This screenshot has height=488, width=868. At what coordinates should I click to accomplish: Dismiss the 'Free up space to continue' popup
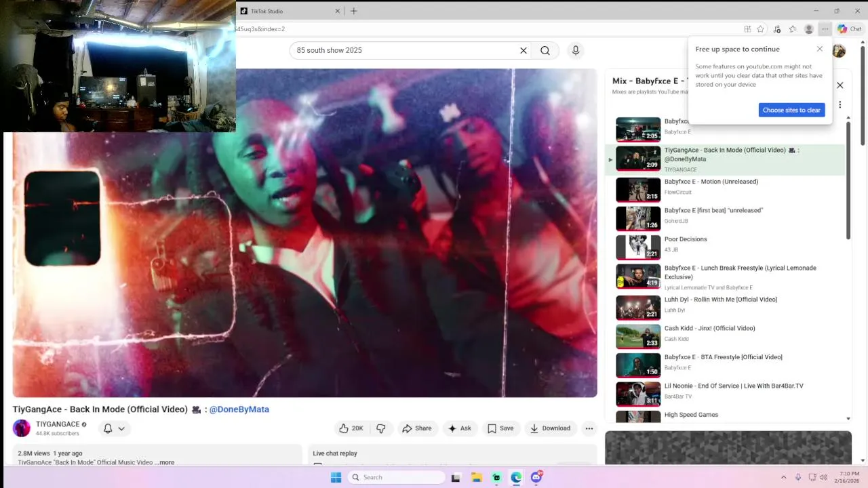[x=820, y=49]
